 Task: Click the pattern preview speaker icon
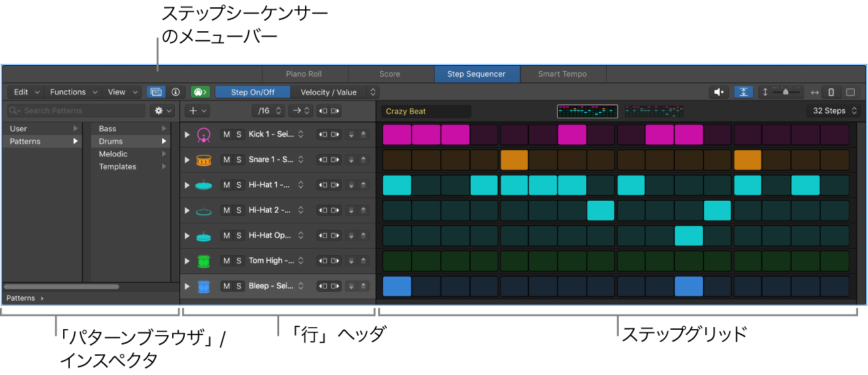pos(719,92)
